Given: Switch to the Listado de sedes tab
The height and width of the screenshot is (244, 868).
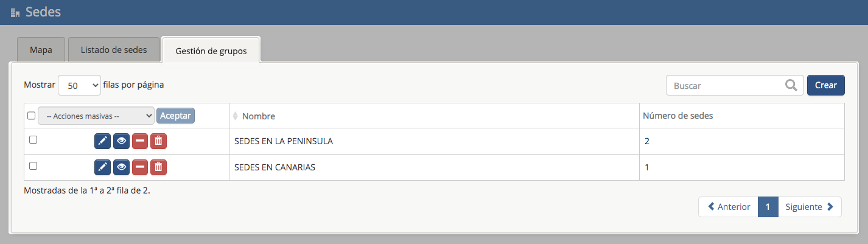Looking at the screenshot, I should click(114, 50).
